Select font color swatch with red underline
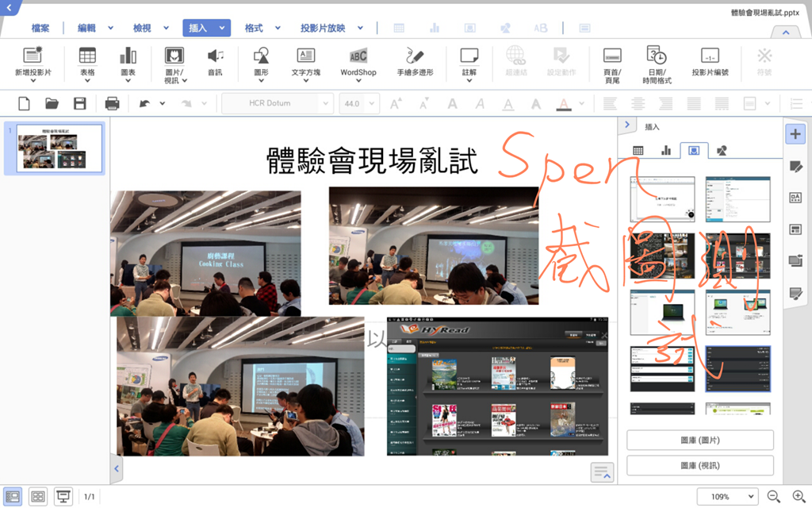This screenshot has width=812, height=508. click(564, 104)
